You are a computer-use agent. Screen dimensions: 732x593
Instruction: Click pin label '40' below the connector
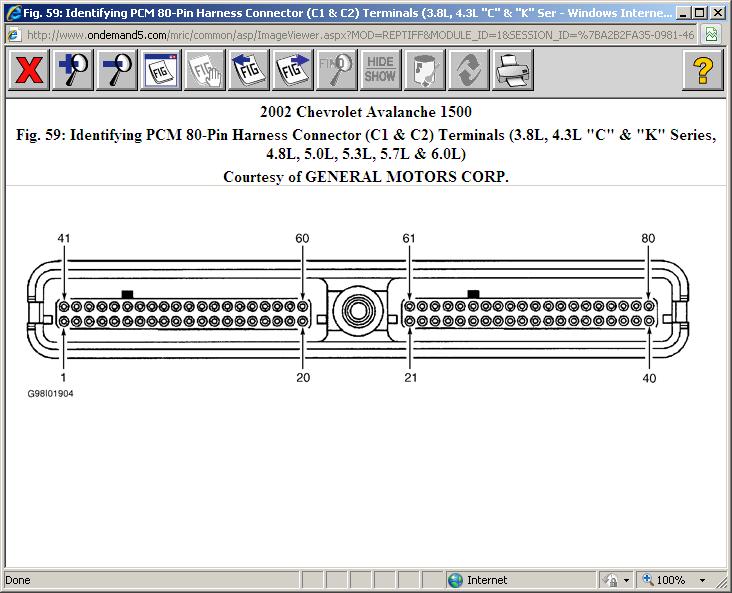click(649, 378)
